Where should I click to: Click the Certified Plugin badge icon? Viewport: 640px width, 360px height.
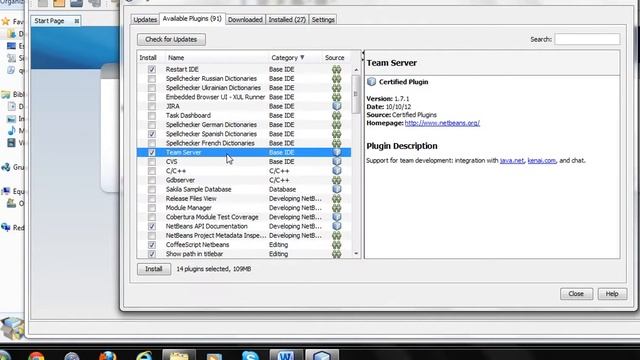point(371,82)
